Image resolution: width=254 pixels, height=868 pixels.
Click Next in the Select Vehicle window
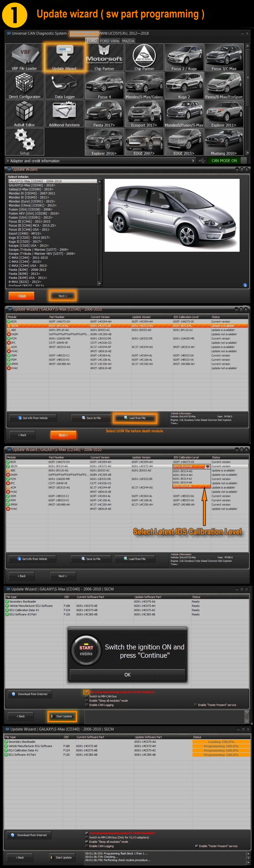tap(63, 296)
